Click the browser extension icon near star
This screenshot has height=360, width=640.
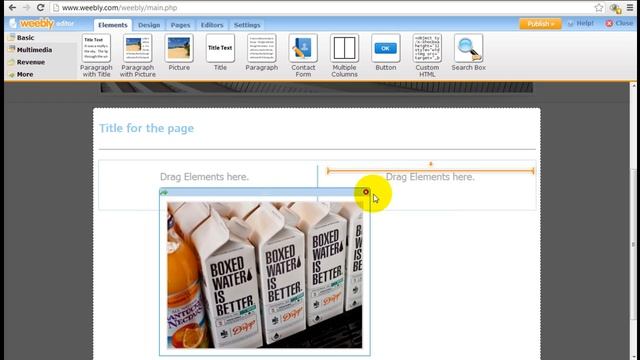615,8
